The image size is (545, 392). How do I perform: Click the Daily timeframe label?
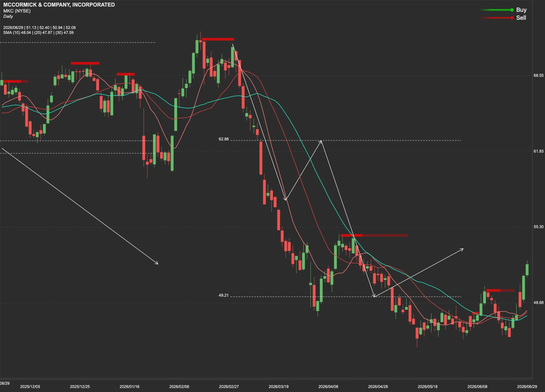[8, 16]
